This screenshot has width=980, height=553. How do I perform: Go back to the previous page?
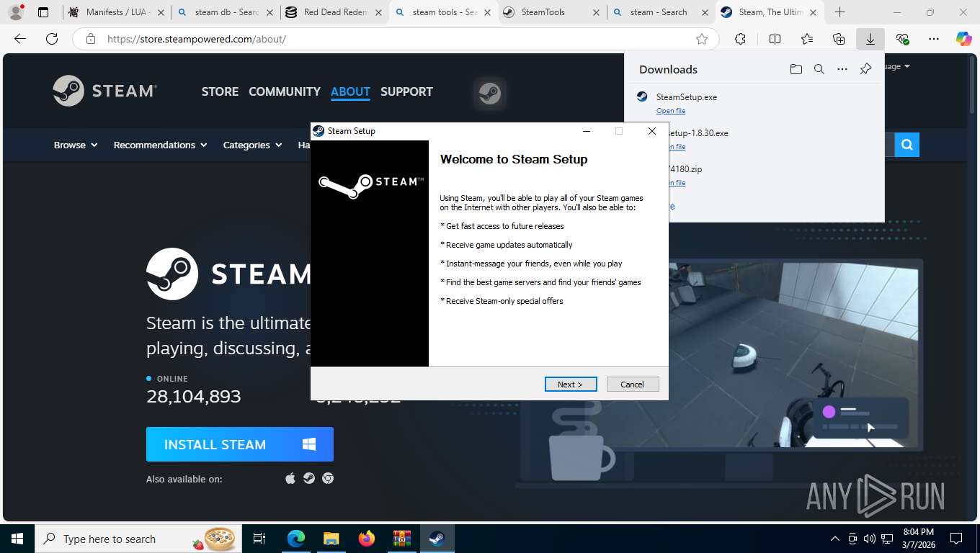pos(20,39)
